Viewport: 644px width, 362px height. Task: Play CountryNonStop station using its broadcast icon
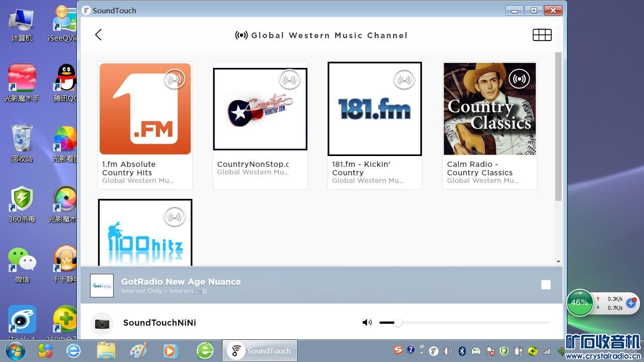pyautogui.click(x=289, y=79)
